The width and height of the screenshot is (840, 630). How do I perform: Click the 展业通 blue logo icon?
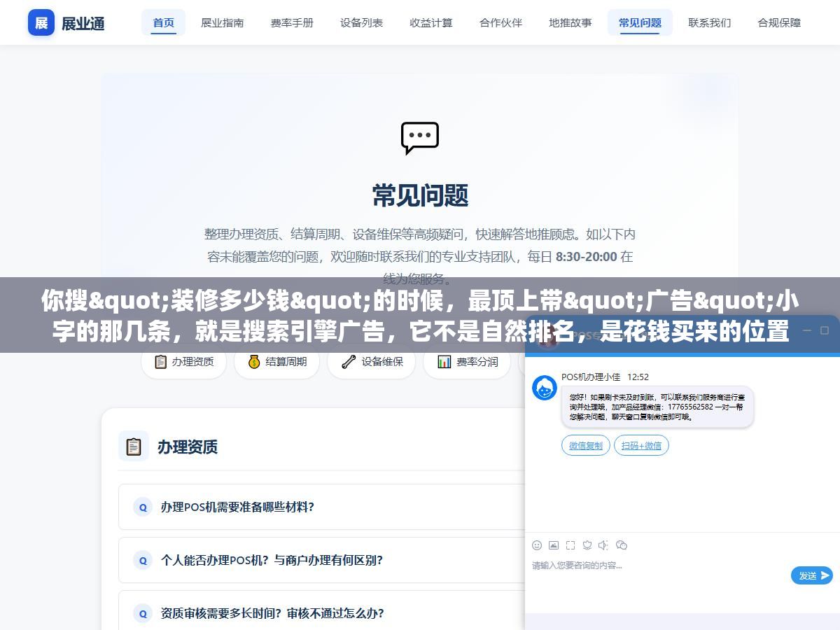pos(41,23)
